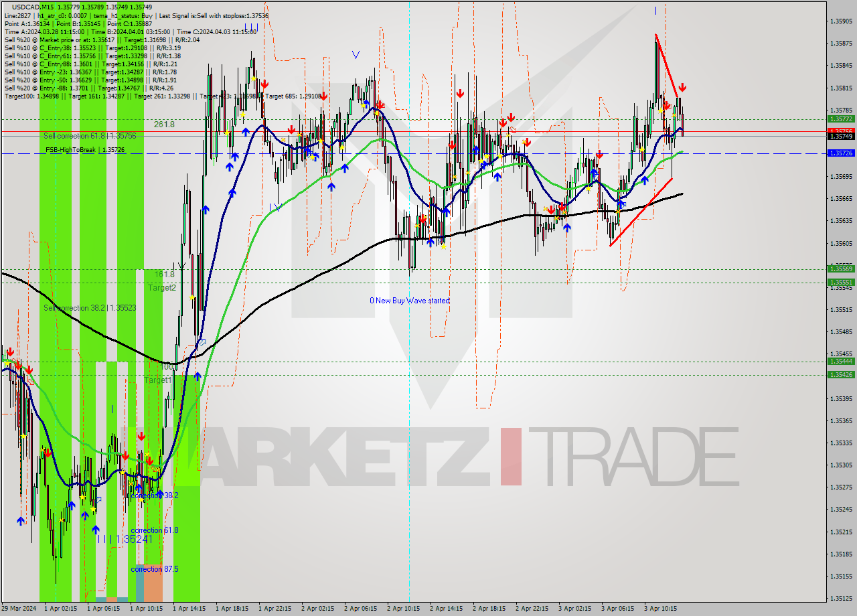The image size is (857, 616).
Task: Click the 1.35215 price axis label
Action: click(x=841, y=532)
